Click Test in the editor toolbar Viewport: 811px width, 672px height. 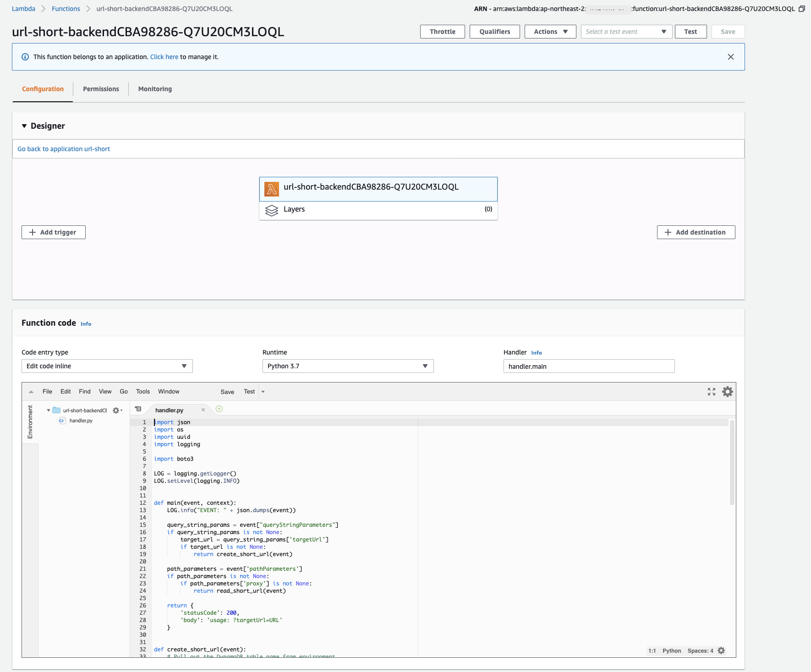[x=249, y=392]
